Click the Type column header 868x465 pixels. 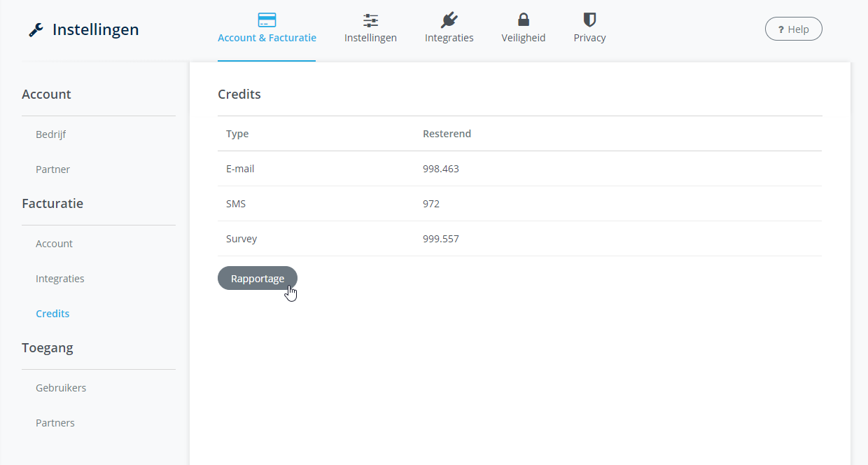[x=237, y=134]
